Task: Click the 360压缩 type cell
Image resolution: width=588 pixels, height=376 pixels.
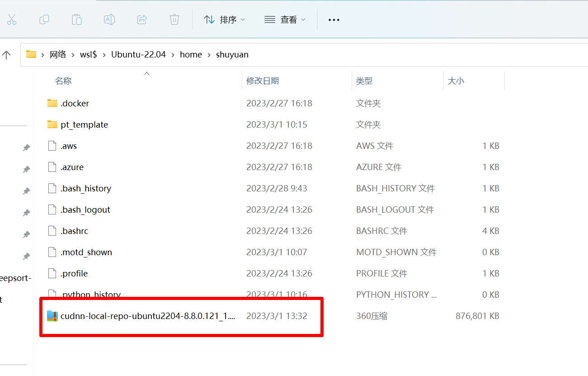Action: point(372,316)
